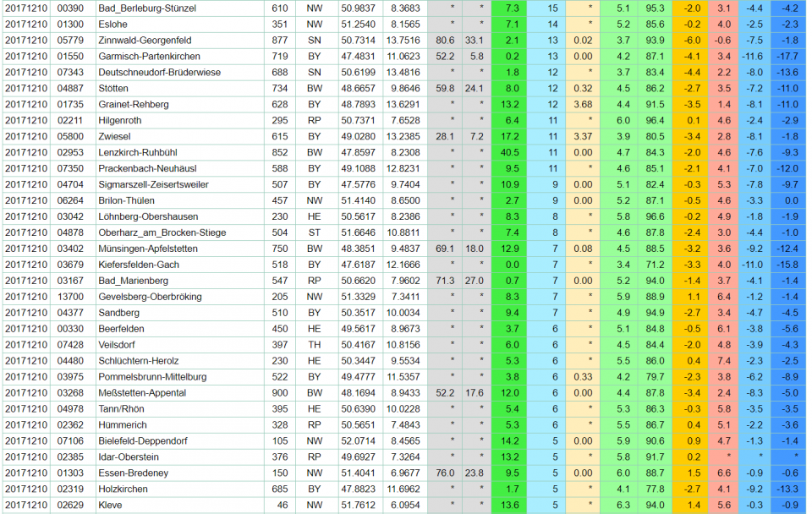Click the latitude 51.7612 in Kleve row
The image size is (812, 514).
[x=358, y=505]
